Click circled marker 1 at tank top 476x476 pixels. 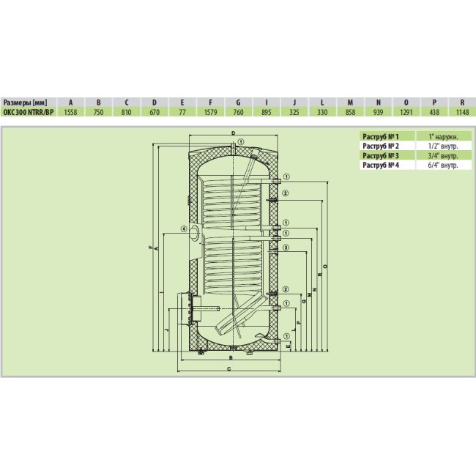[x=239, y=141]
